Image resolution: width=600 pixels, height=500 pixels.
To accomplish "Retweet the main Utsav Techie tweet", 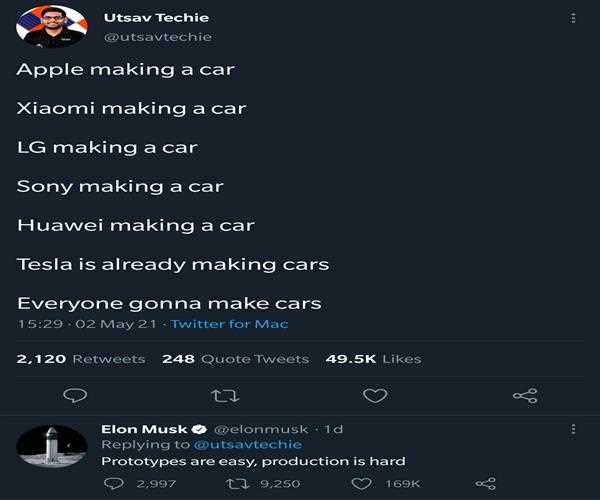I will (x=225, y=396).
